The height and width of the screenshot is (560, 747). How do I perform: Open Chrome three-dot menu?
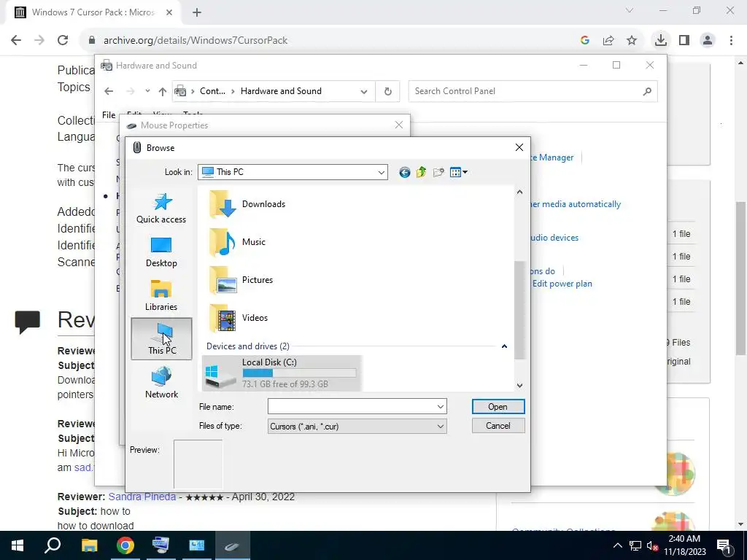[x=731, y=41]
